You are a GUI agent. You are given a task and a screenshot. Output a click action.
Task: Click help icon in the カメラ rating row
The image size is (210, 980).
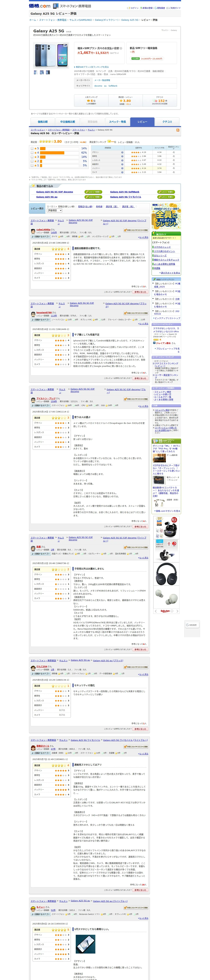(122, 172)
